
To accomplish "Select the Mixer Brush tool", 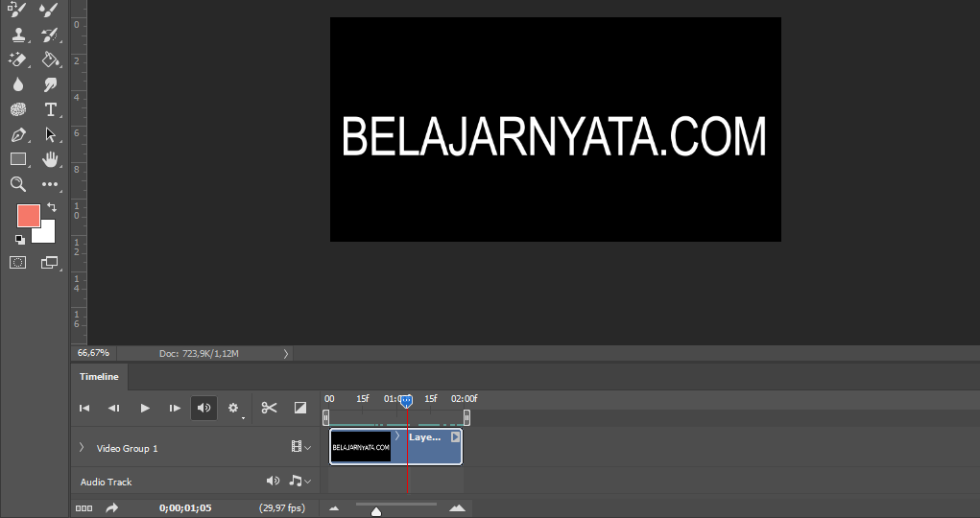I will click(50, 10).
